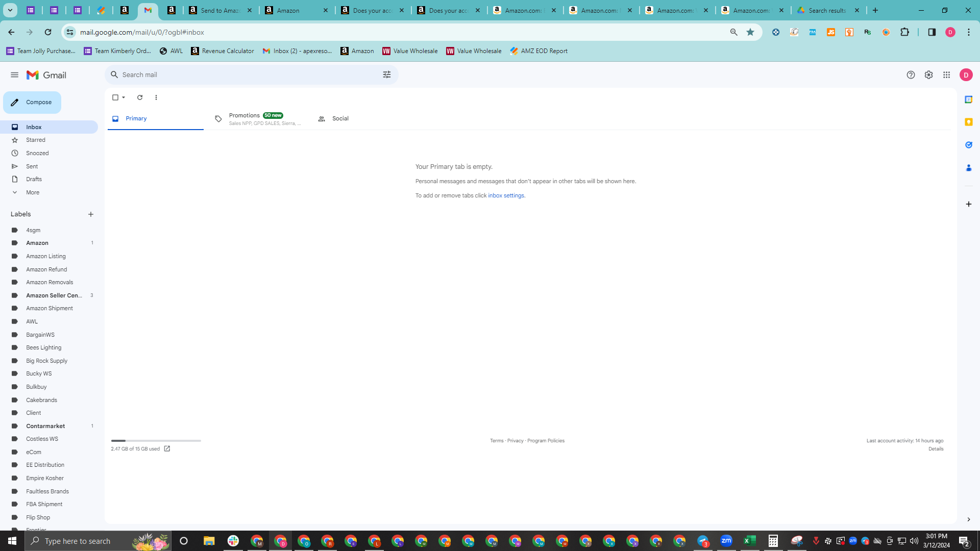Open Excel from taskbar
This screenshot has width=980, height=551.
tap(750, 541)
